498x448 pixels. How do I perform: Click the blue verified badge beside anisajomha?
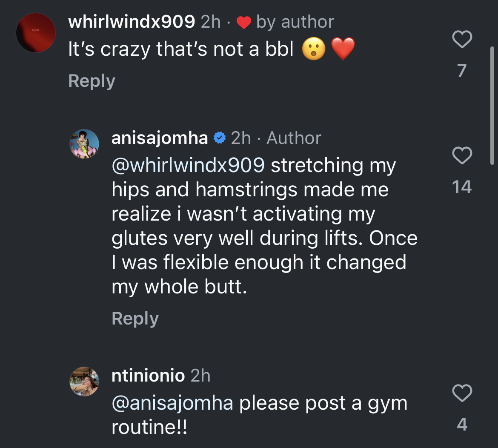pos(220,138)
